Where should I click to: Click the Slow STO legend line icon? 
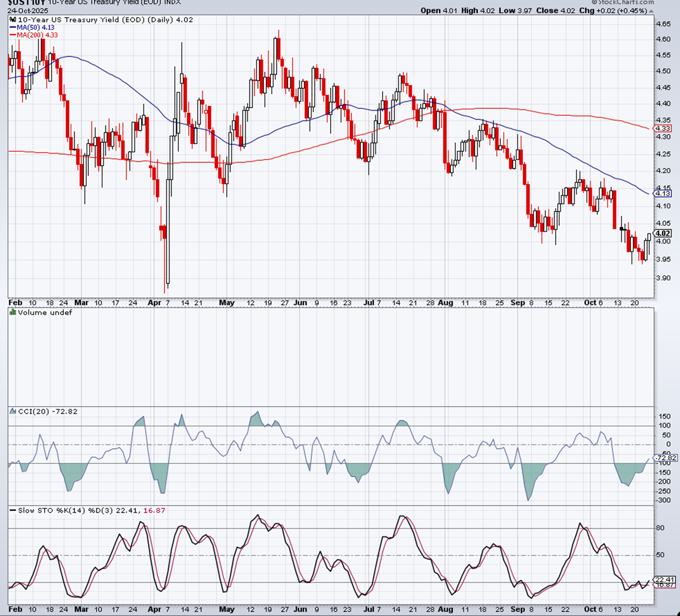coord(13,511)
